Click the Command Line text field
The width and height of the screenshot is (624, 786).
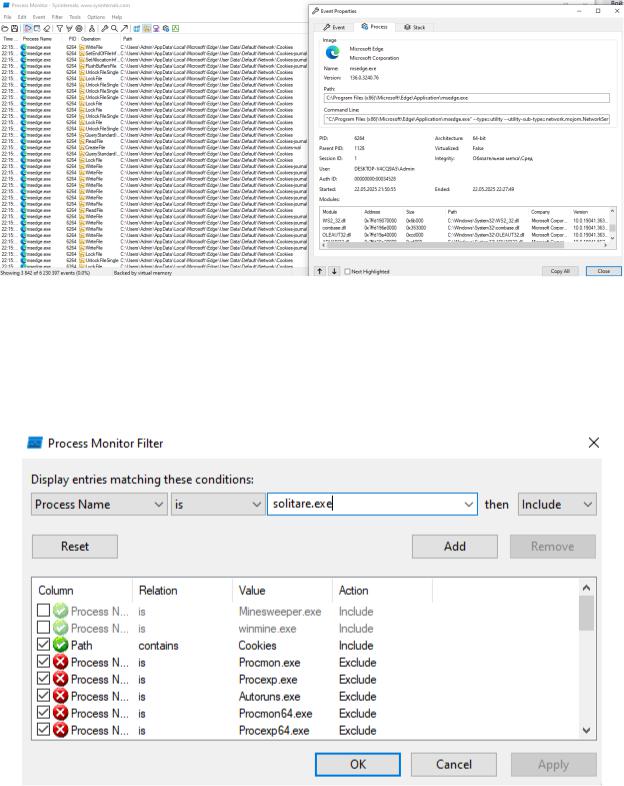467,119
